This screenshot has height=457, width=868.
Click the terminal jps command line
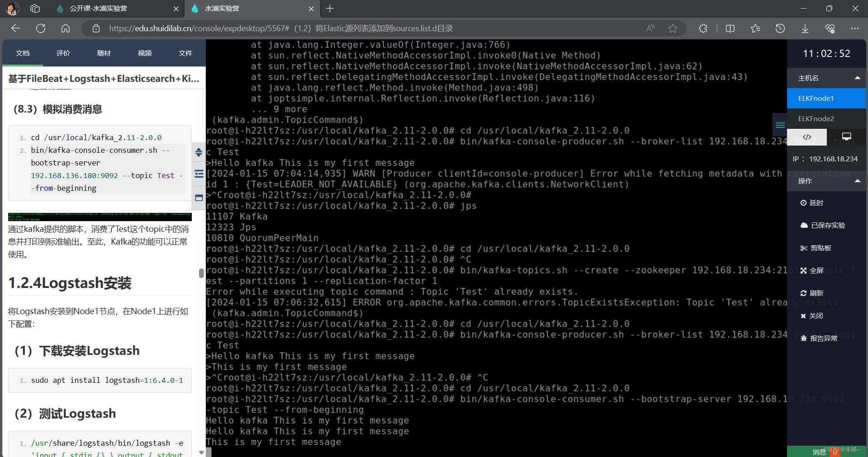(342, 206)
